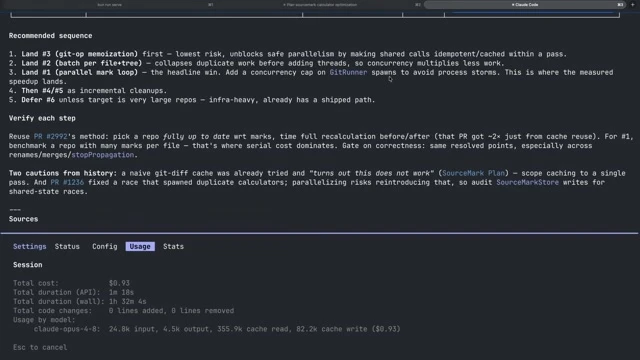640x360 pixels.
Task: Switch to the Claude Code terminal tab
Action: point(525,5)
